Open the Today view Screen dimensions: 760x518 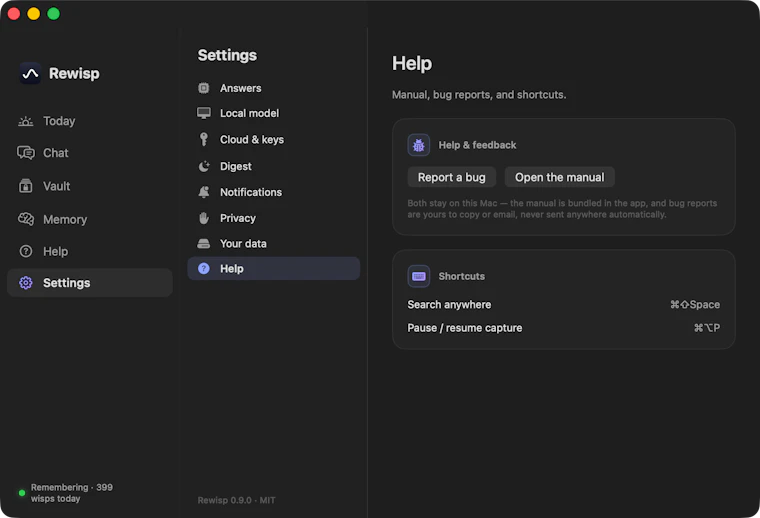(x=90, y=121)
